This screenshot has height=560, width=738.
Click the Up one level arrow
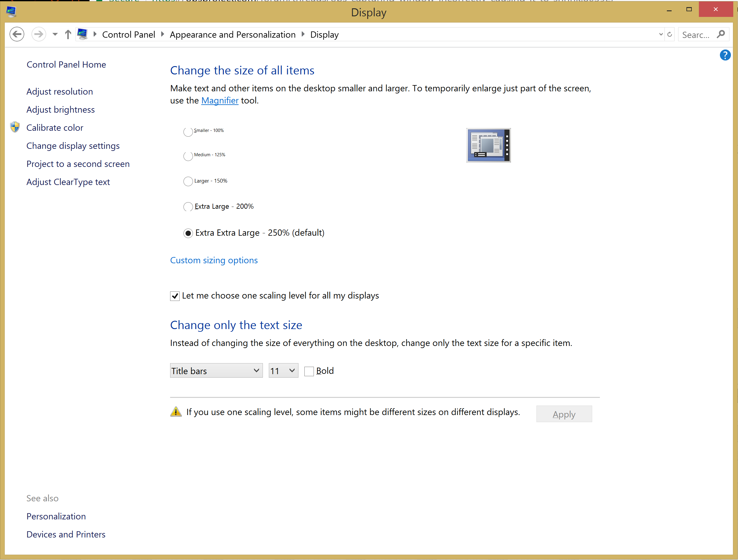68,34
